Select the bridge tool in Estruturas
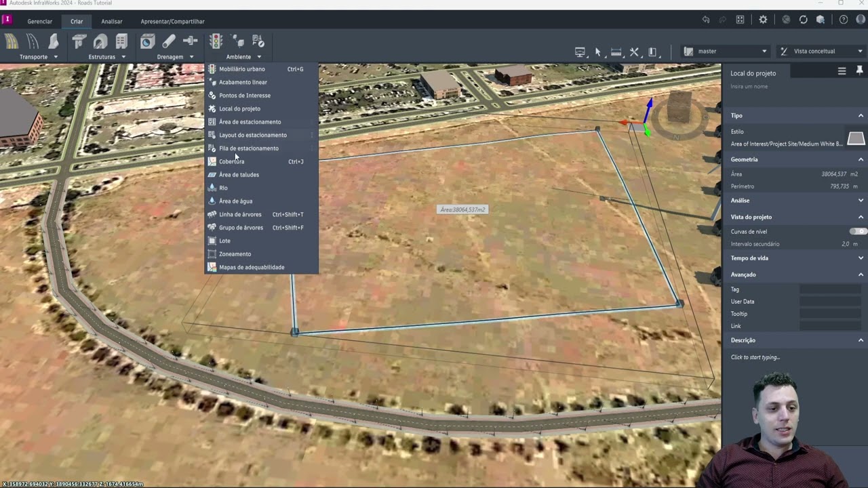Viewport: 868px width, 488px height. (x=79, y=42)
